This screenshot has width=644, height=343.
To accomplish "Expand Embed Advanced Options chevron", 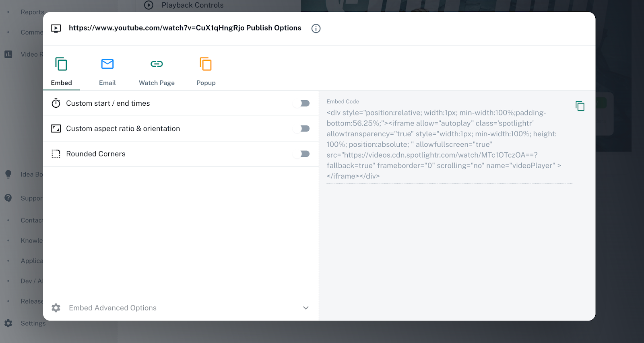I will click(306, 308).
